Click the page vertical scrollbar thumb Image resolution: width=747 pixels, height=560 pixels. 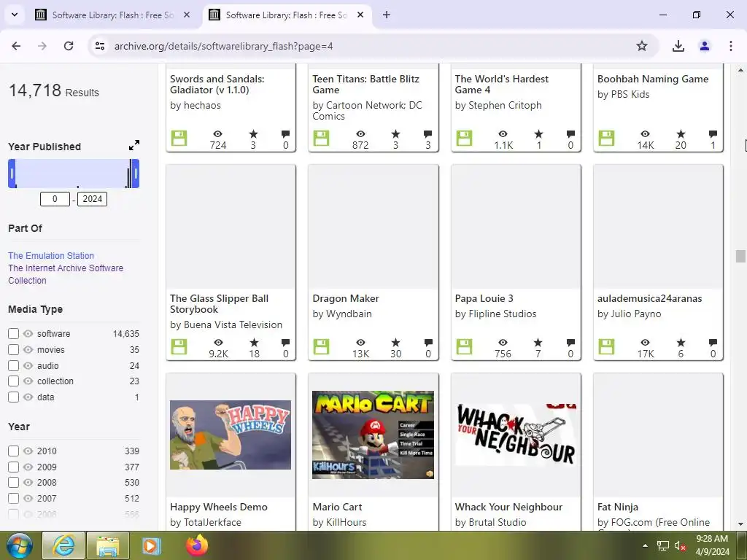point(740,256)
